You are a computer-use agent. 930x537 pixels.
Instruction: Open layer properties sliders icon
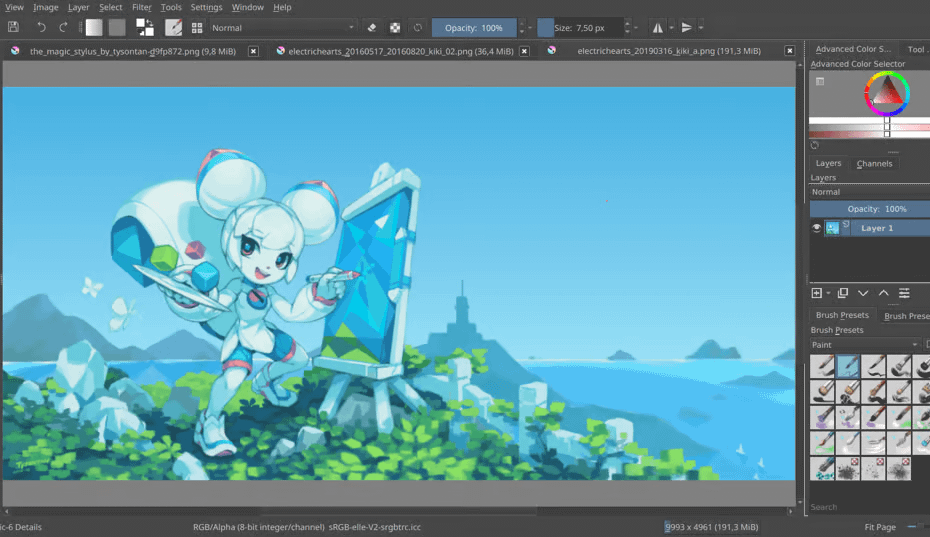pyautogui.click(x=904, y=293)
